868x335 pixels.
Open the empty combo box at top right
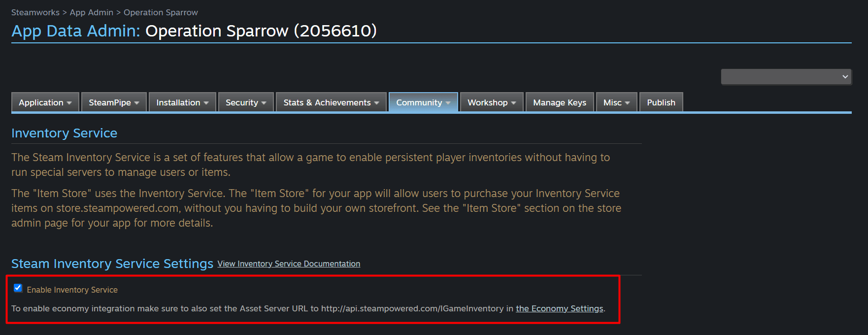[786, 77]
